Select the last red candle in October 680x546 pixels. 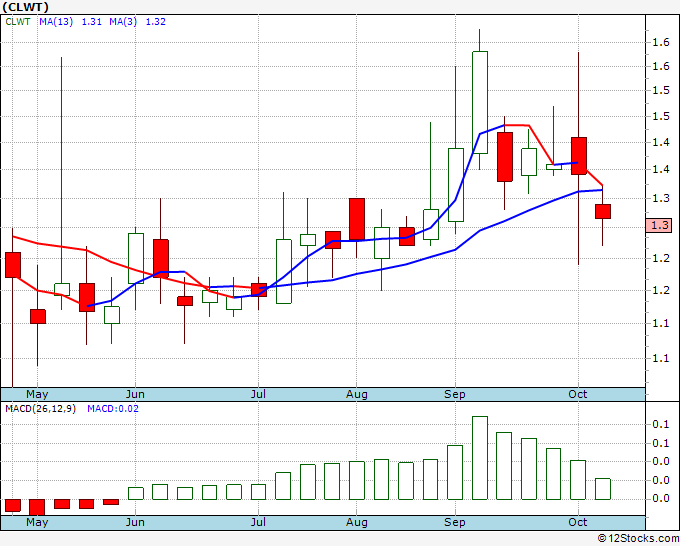(x=603, y=211)
